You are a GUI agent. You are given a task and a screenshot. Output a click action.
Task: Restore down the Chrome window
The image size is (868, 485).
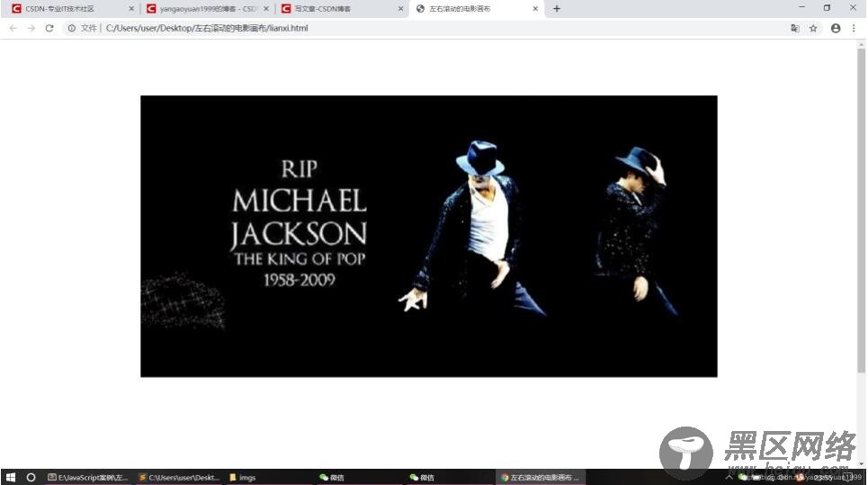[x=827, y=8]
